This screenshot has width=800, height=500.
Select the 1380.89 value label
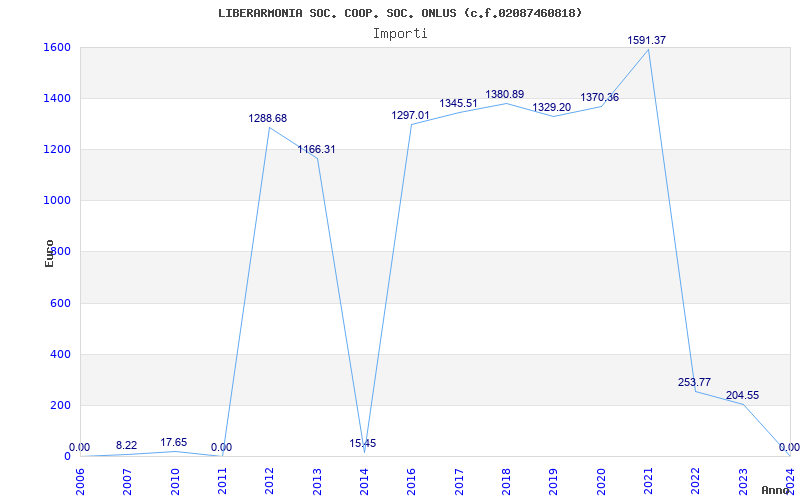505,94
